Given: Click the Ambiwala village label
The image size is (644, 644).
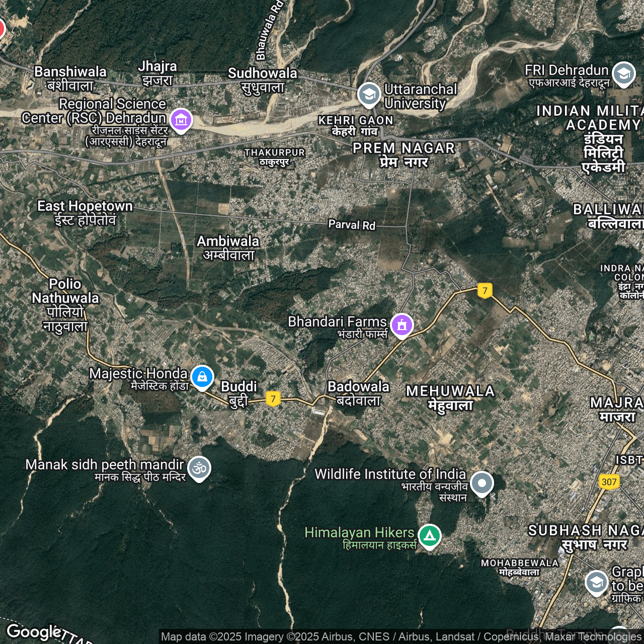Looking at the screenshot, I should [x=228, y=248].
